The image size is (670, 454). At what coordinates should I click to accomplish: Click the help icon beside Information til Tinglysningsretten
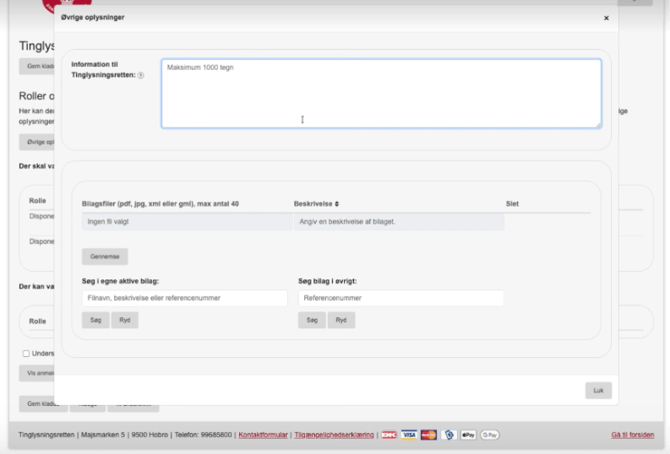[140, 75]
